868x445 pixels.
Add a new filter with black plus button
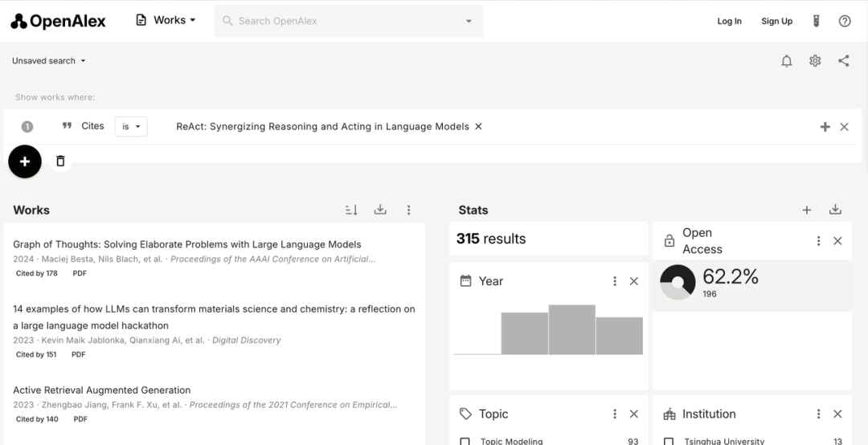(x=25, y=161)
